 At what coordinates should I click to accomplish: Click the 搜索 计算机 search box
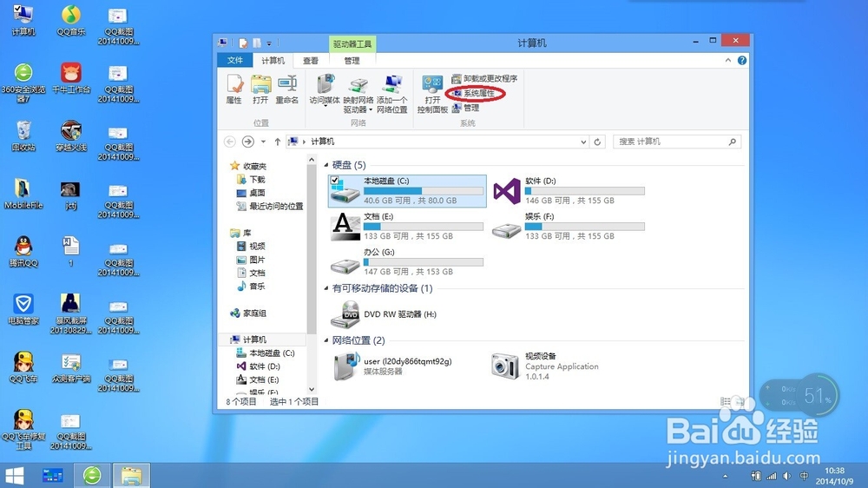click(x=676, y=142)
